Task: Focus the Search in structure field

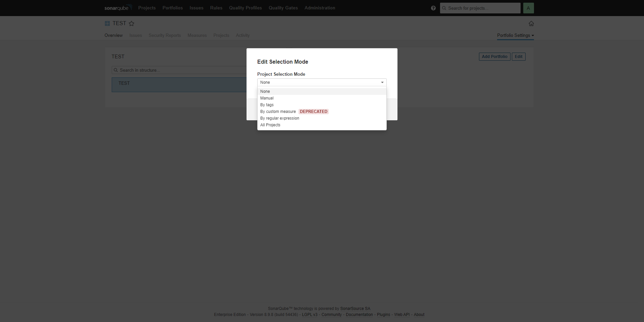Action: 179,70
